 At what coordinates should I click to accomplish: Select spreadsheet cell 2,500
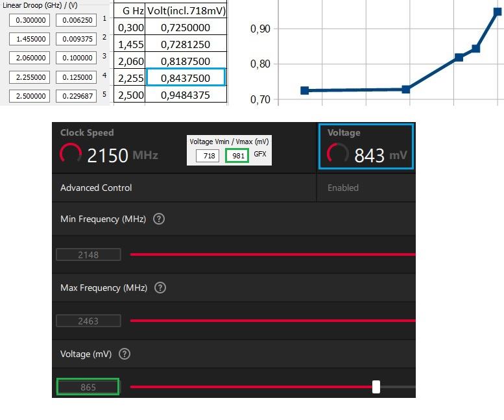click(129, 94)
